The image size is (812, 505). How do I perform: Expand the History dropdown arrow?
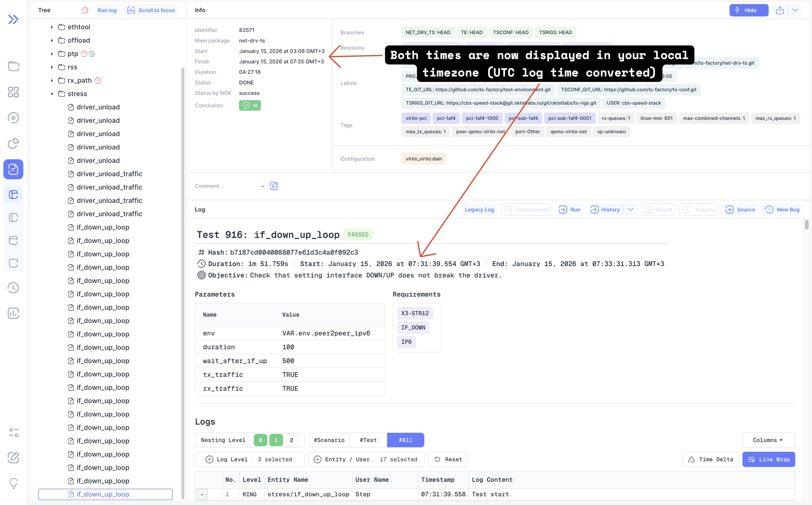pos(630,210)
